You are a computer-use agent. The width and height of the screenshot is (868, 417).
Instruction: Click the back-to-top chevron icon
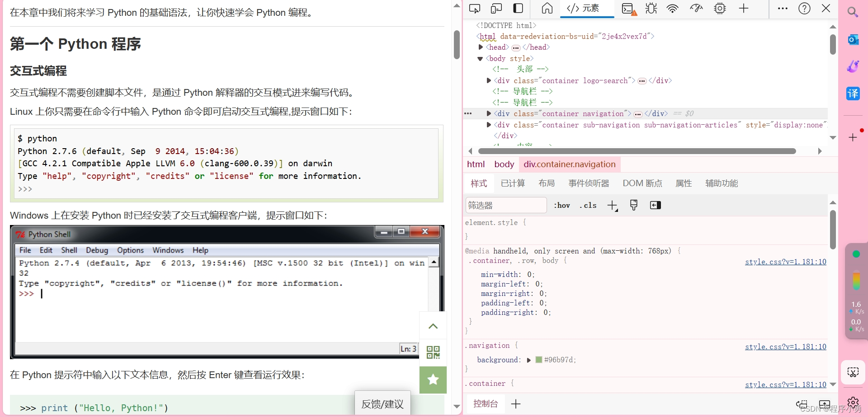(433, 326)
